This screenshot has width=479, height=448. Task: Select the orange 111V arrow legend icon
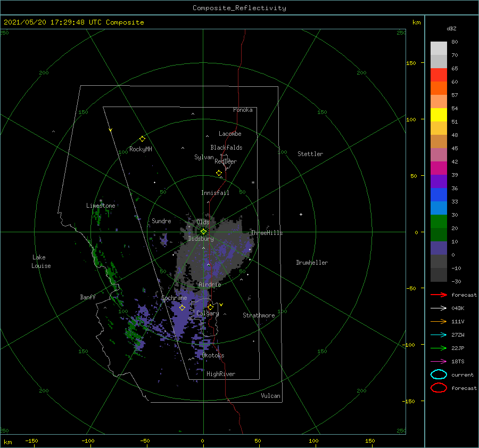click(x=439, y=321)
